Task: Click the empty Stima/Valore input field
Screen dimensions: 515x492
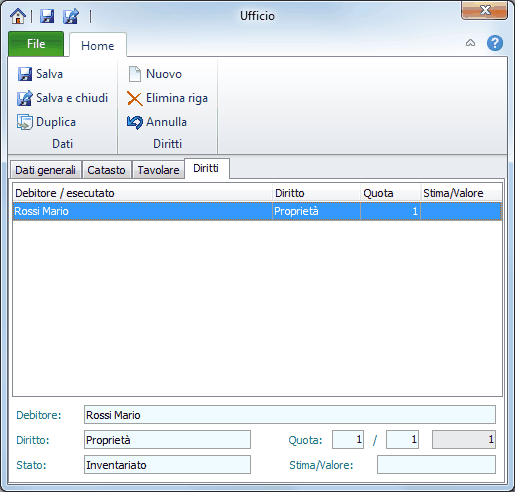Action: click(436, 465)
